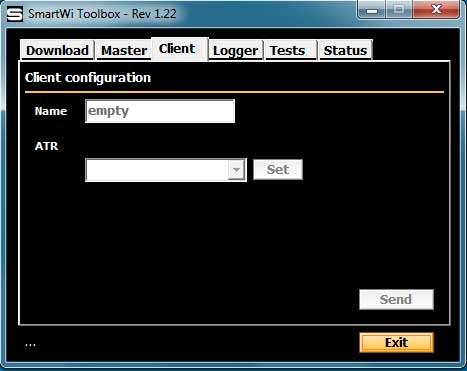Click the Send button
This screenshot has width=467, height=371.
point(396,299)
